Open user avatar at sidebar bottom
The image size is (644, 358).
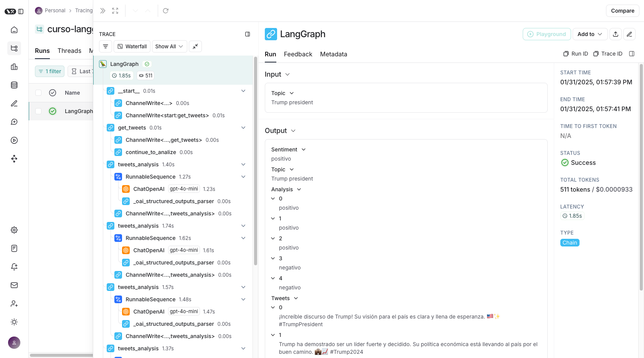tap(14, 343)
